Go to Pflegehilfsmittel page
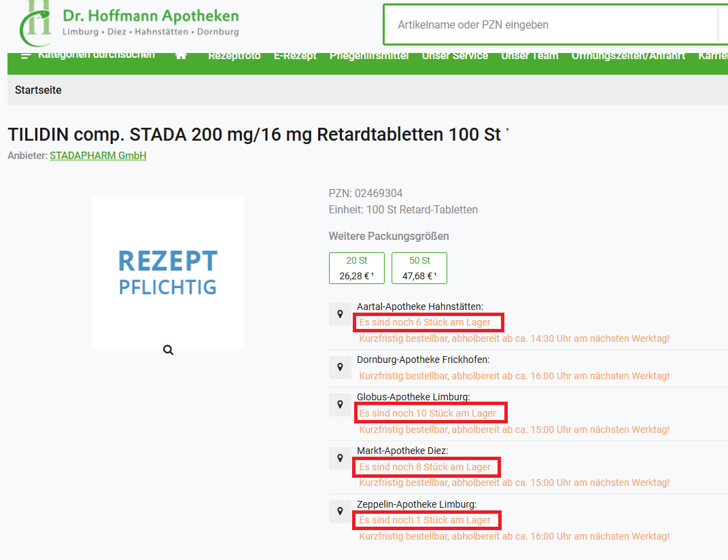 pos(369,56)
